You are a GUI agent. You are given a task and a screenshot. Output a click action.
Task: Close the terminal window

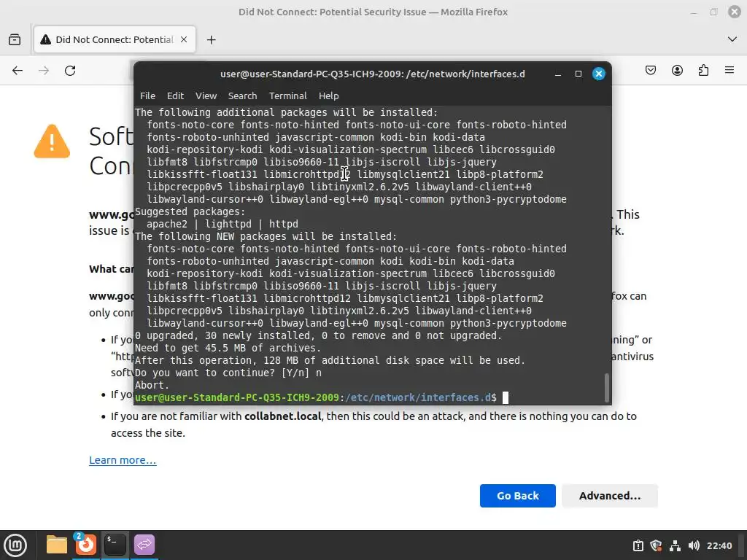[599, 74]
